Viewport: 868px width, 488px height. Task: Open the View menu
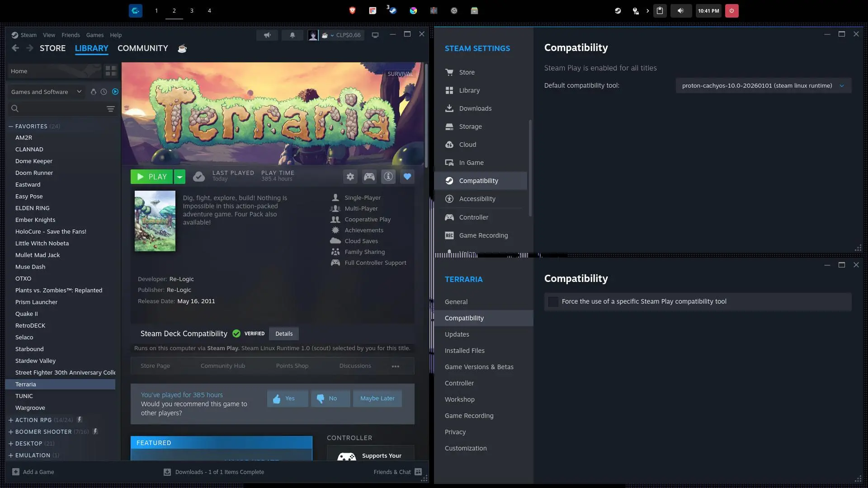pyautogui.click(x=49, y=35)
